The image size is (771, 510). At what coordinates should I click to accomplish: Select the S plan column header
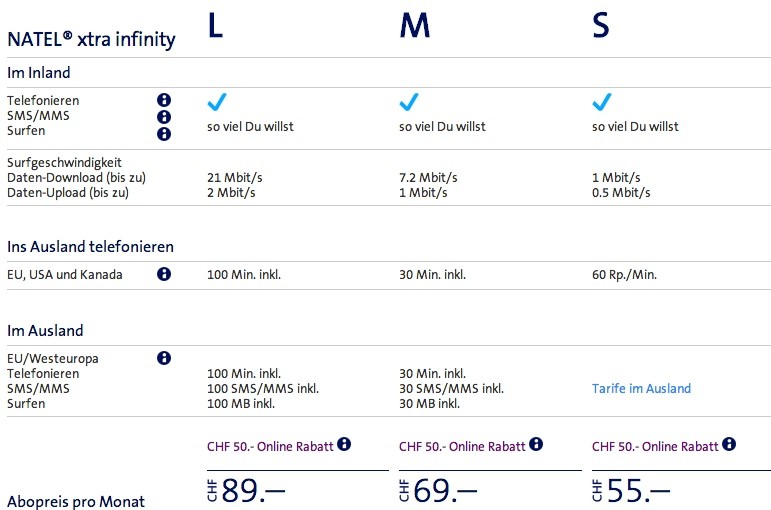[601, 27]
